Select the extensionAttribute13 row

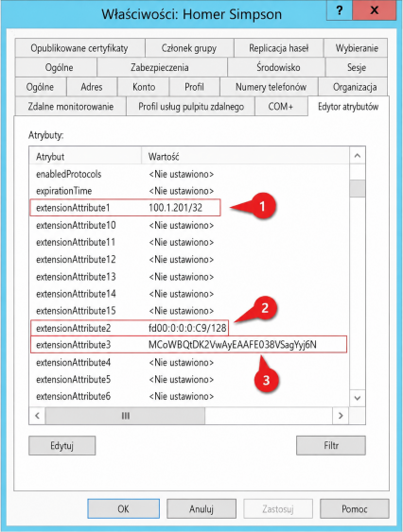pyautogui.click(x=189, y=277)
